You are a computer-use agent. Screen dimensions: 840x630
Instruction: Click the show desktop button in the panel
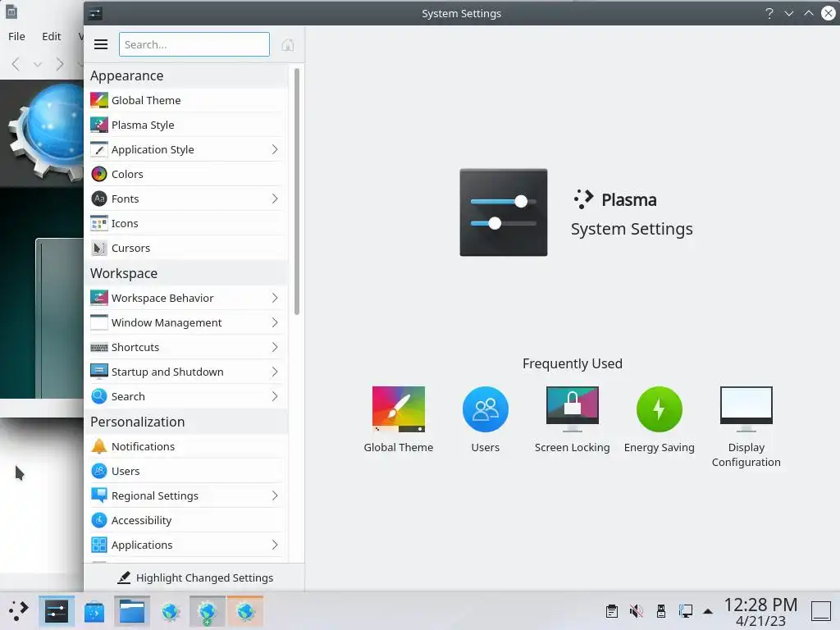click(x=820, y=611)
